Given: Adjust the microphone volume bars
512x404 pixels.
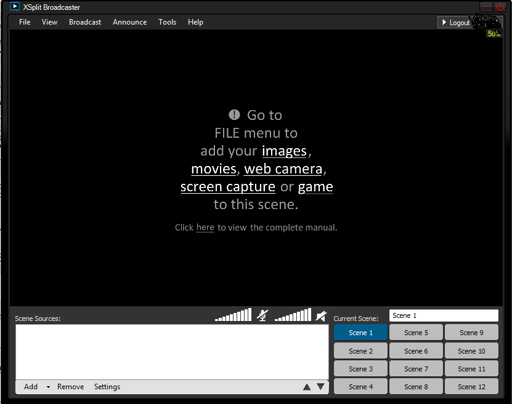Looking at the screenshot, I should coord(233,315).
